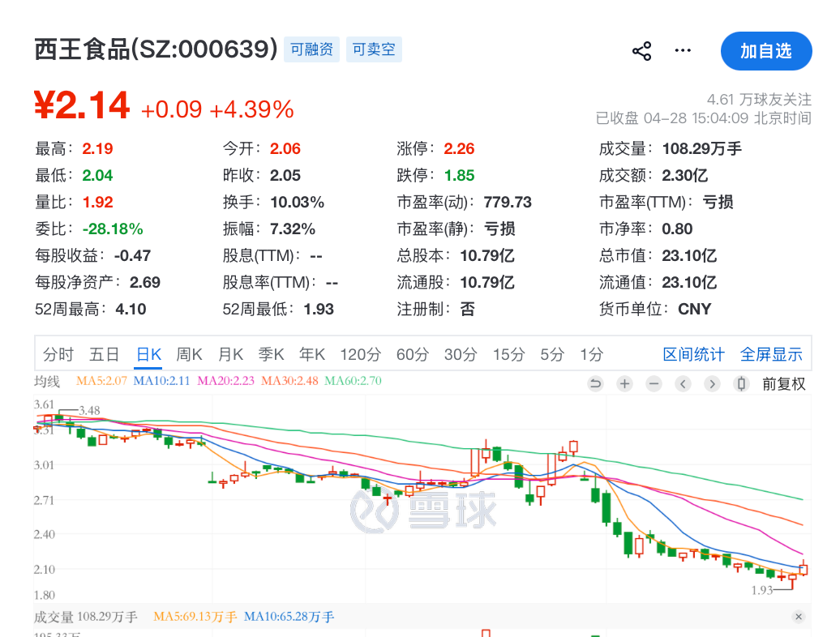The height and width of the screenshot is (637, 840).
Task: Select the 周K weekly candlestick tab
Action: point(187,354)
